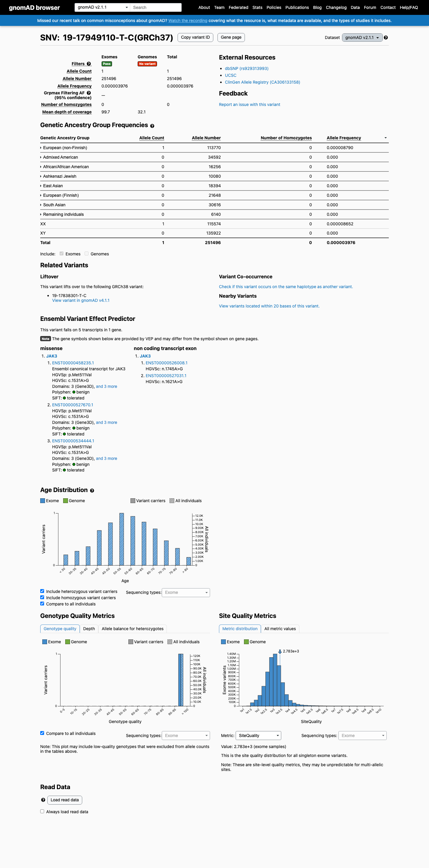The width and height of the screenshot is (429, 868).
Task: Toggle Compare to all individuals under Genotype Quality
Action: [x=42, y=733]
